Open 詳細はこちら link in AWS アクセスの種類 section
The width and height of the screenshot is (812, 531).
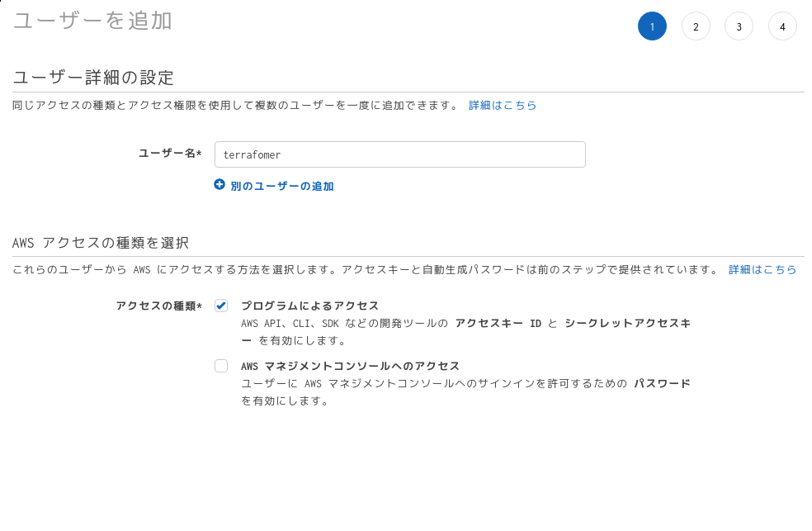pyautogui.click(x=762, y=269)
